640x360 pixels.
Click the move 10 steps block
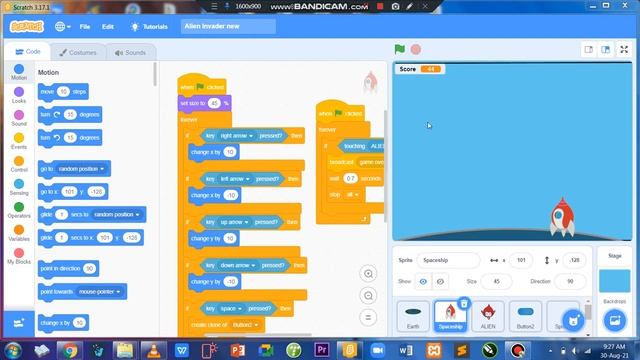pos(63,92)
